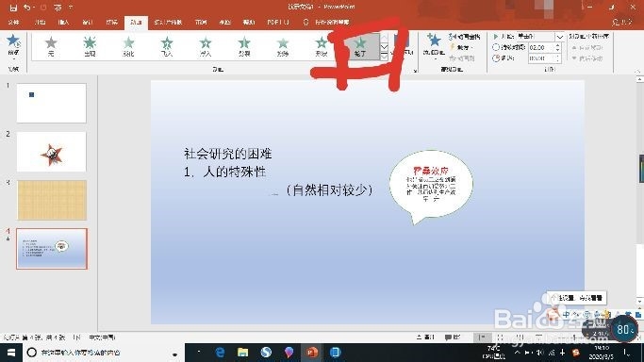Select the Wheel (轮子) animation effect

click(x=360, y=46)
